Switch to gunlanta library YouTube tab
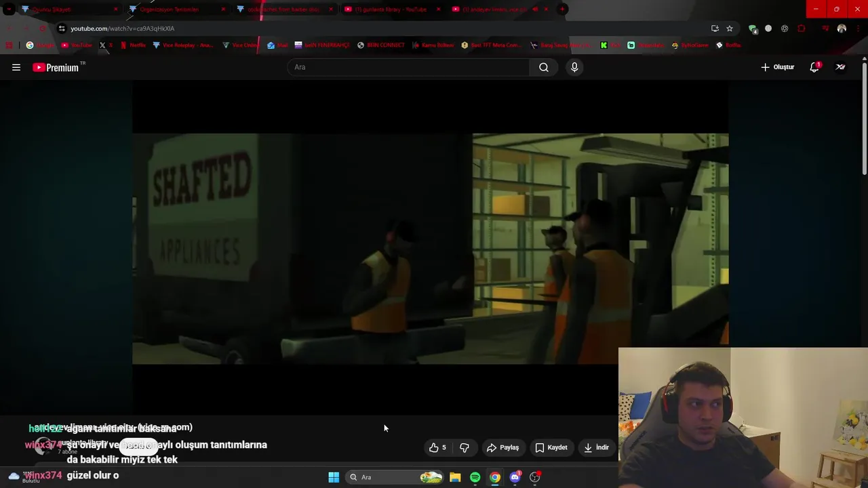This screenshot has height=488, width=868. (391, 9)
